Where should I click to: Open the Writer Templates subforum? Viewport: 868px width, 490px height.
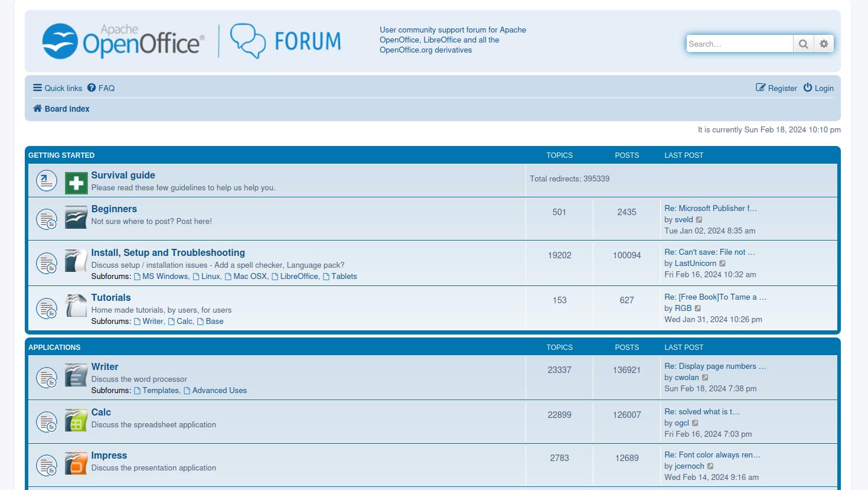156,391
